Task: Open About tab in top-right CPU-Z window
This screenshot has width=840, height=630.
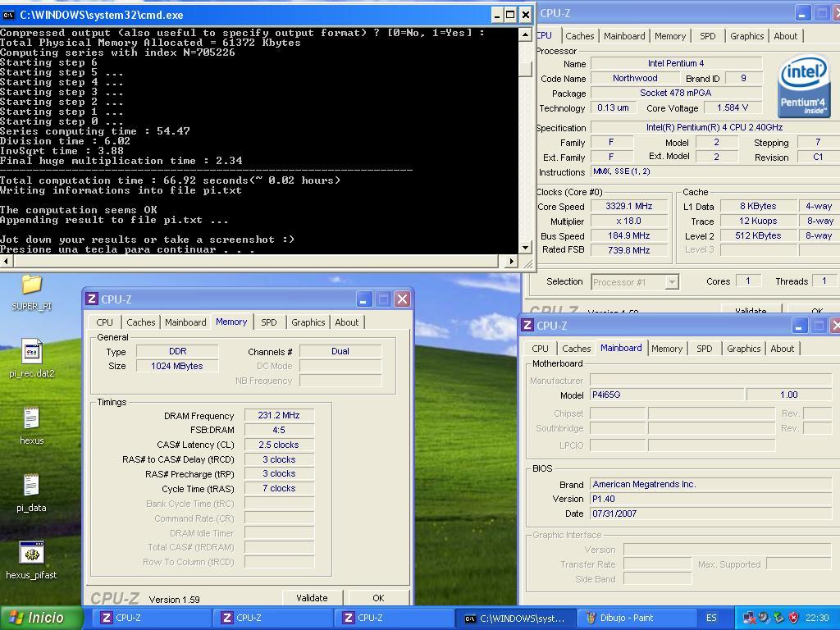Action: (x=785, y=36)
